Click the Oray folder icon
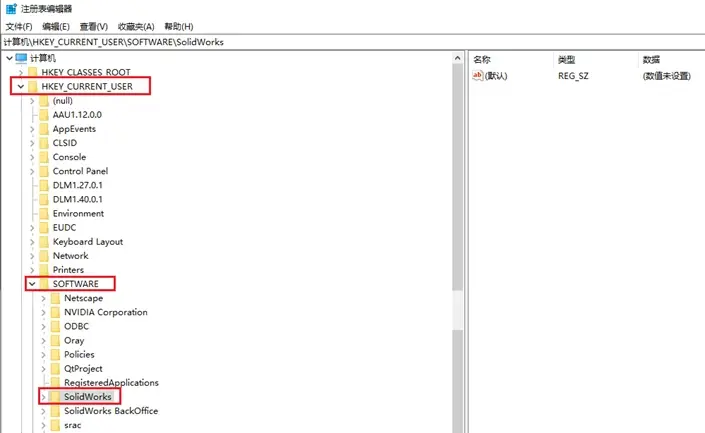 tap(55, 340)
